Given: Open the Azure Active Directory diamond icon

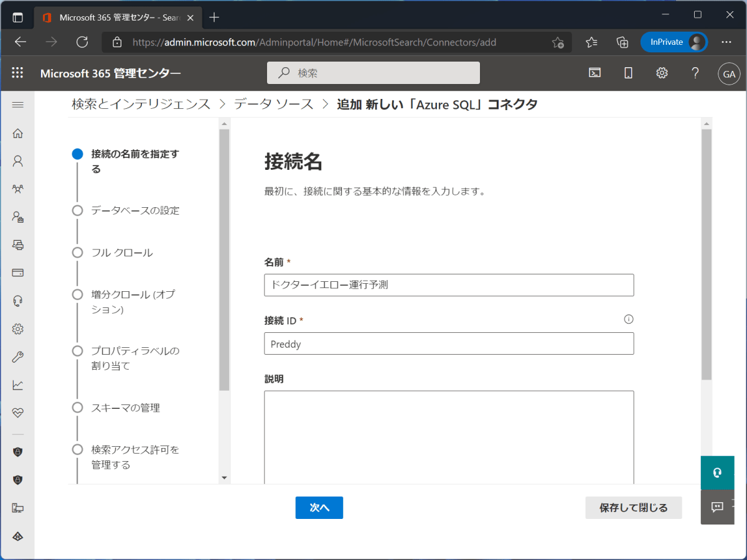Looking at the screenshot, I should pos(17,536).
